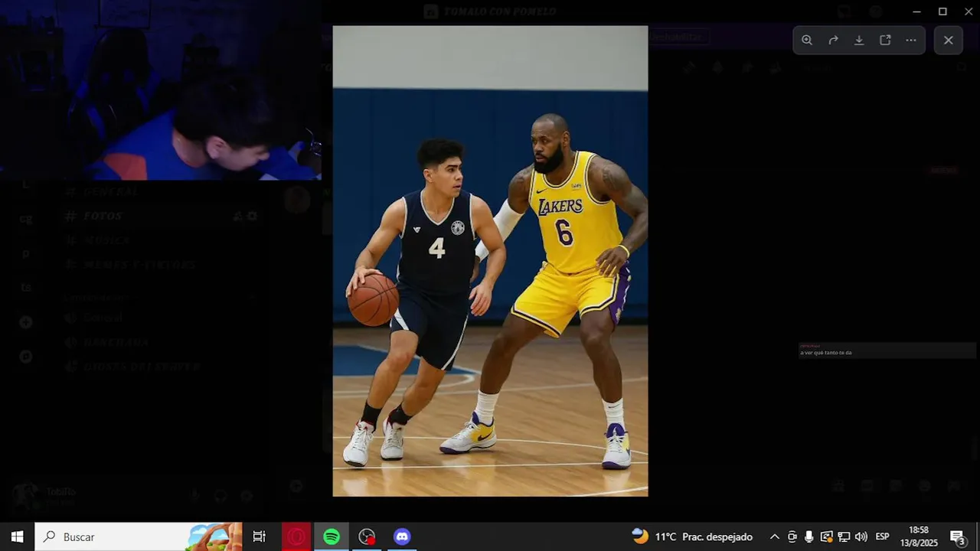Download the basketball image
980x551 pixels.
pyautogui.click(x=859, y=41)
